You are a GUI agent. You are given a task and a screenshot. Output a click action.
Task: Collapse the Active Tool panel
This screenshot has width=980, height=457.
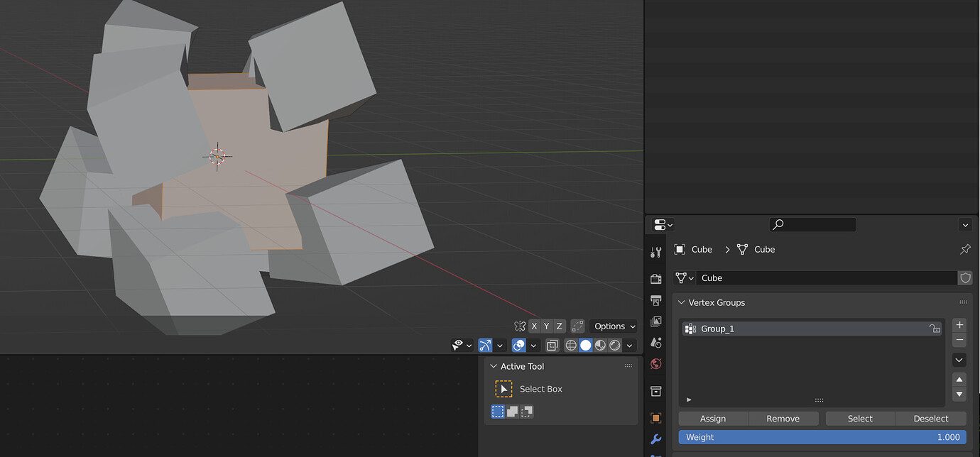pyautogui.click(x=494, y=366)
